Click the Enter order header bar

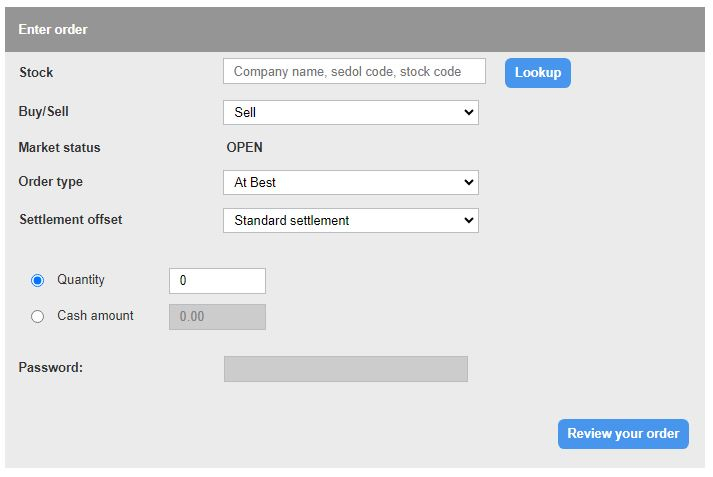click(356, 29)
